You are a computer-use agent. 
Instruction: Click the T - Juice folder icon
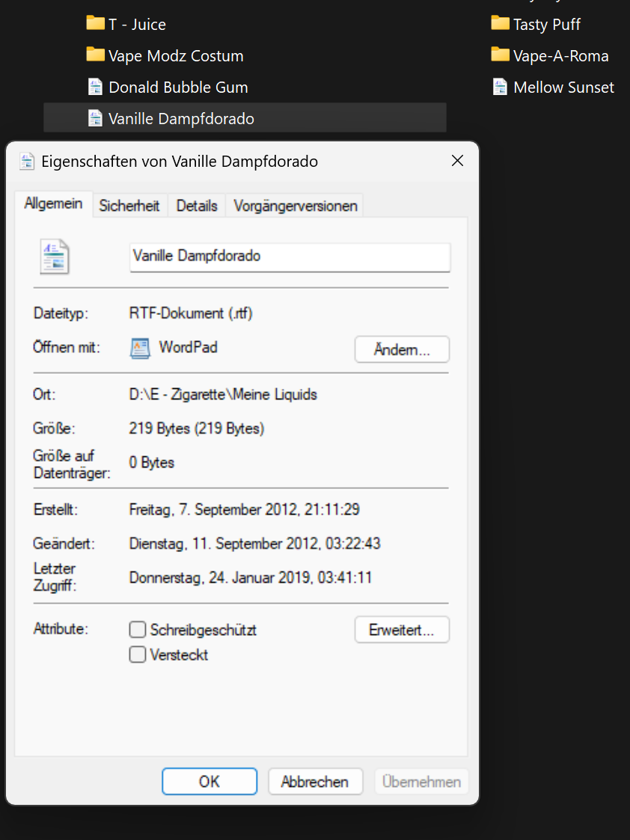pyautogui.click(x=95, y=23)
